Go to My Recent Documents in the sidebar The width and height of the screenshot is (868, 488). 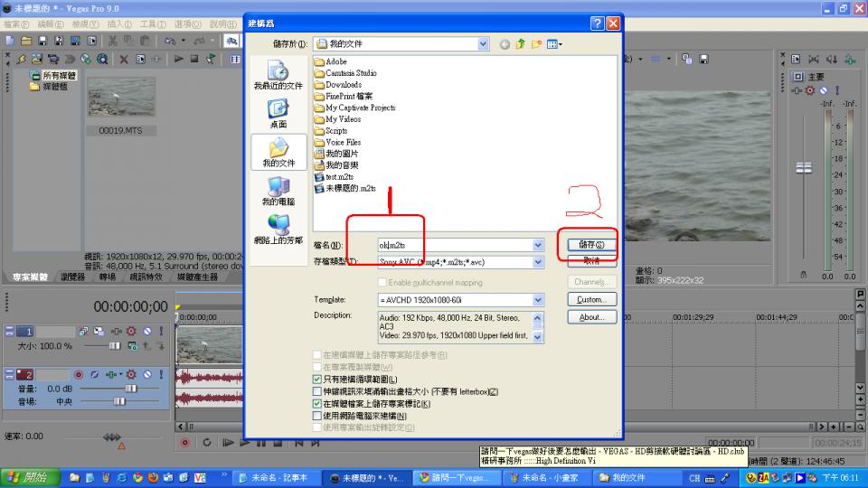(x=278, y=75)
